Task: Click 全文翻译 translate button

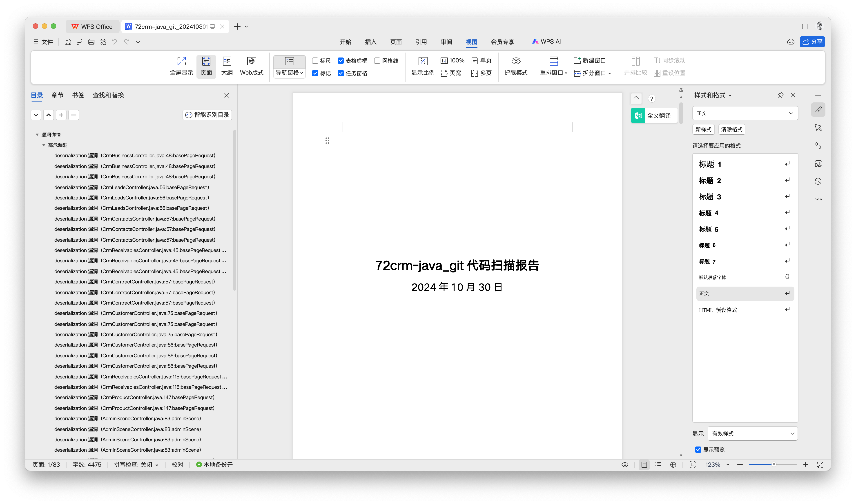Action: [x=654, y=115]
